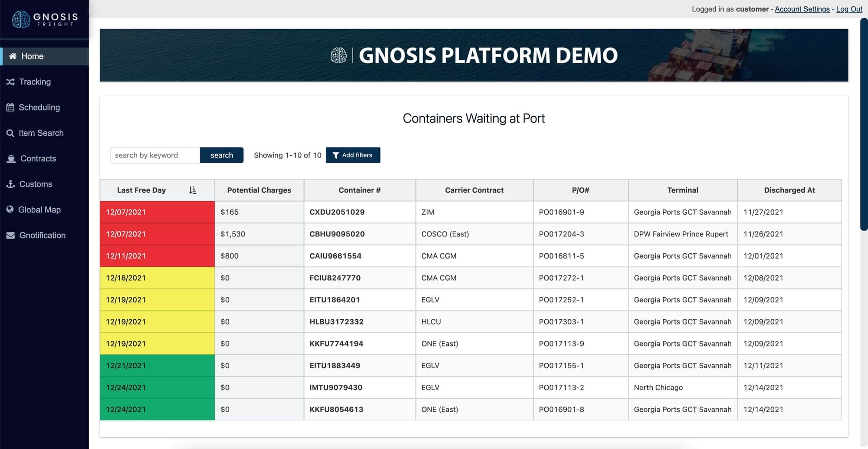The image size is (868, 449).
Task: Click the search button
Action: pyautogui.click(x=221, y=155)
